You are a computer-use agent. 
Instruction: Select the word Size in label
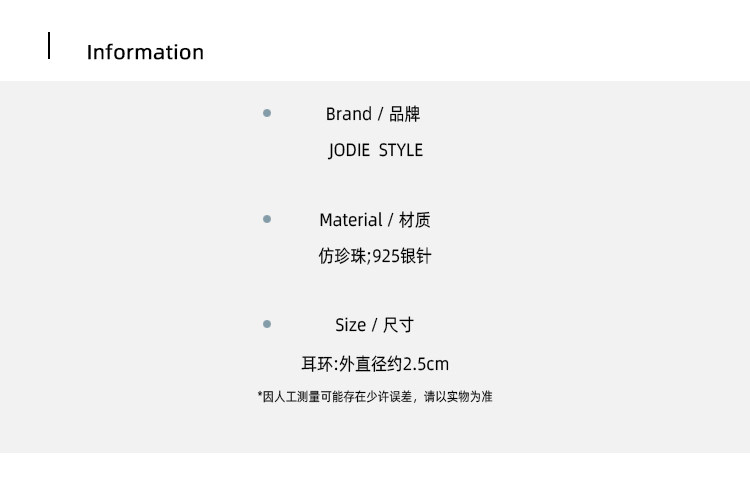(x=350, y=325)
